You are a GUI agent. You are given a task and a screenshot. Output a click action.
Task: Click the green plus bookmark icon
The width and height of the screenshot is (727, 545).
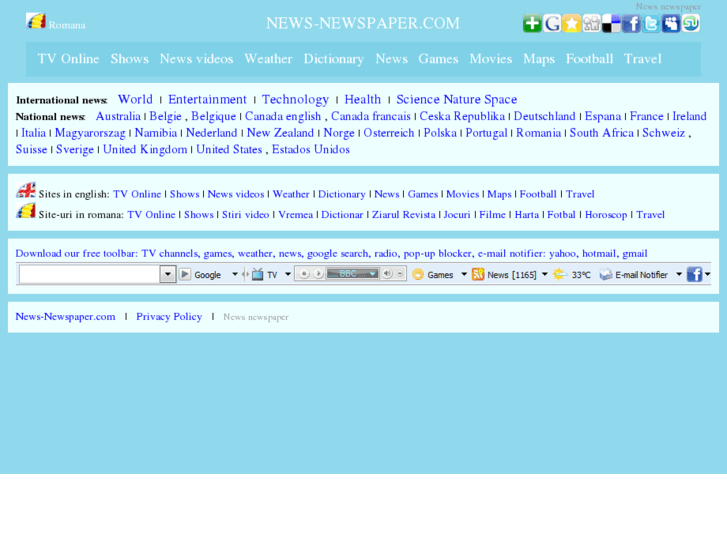pos(532,23)
